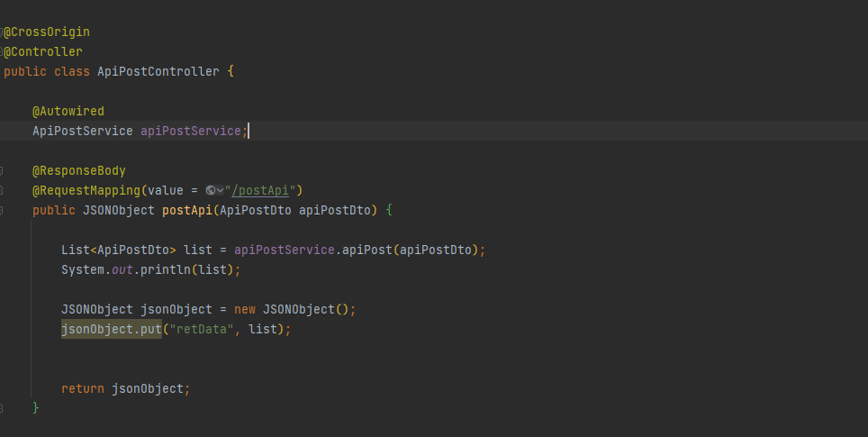868x437 pixels.
Task: Click the closing brace of postApi method
Action: tap(35, 409)
